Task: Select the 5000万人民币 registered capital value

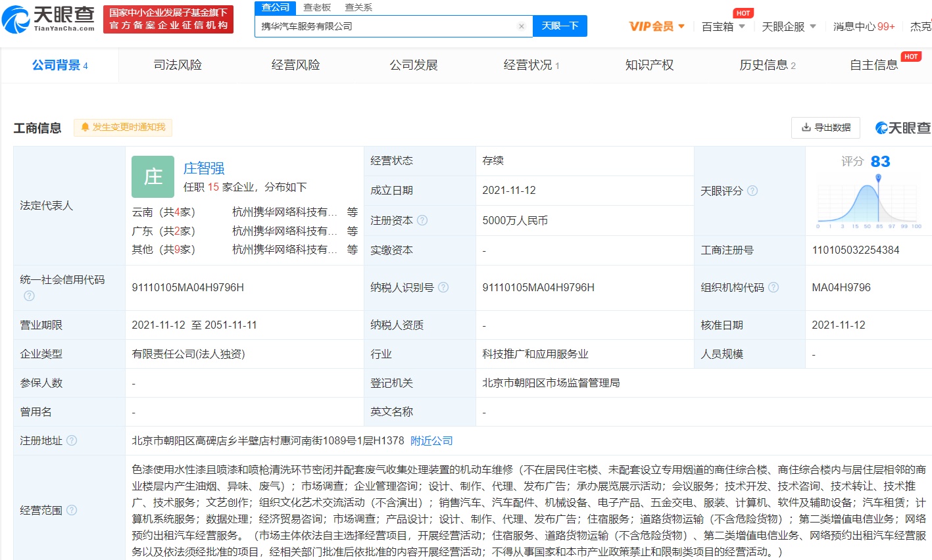Action: 515,220
